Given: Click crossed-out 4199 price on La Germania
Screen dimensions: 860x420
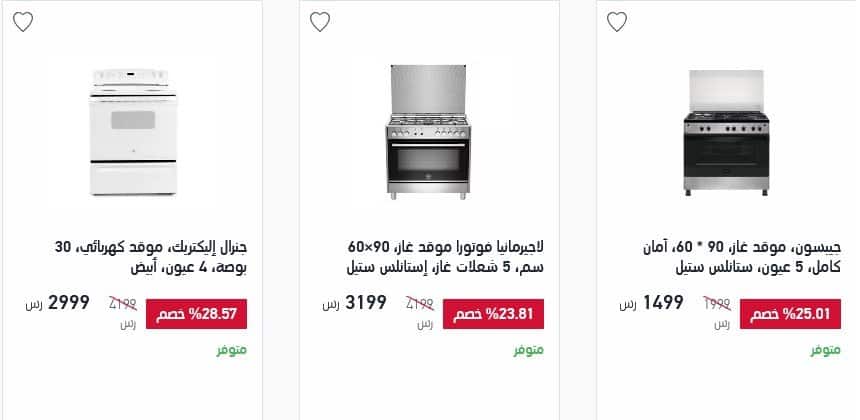Looking at the screenshot, I should click(420, 304).
